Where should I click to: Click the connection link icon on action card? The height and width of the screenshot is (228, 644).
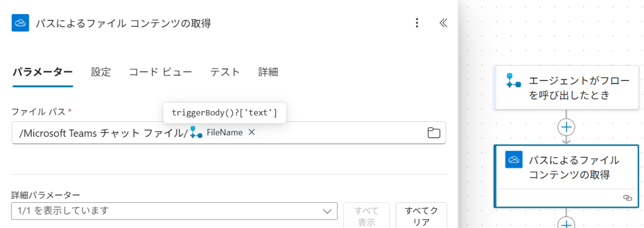pos(627,198)
